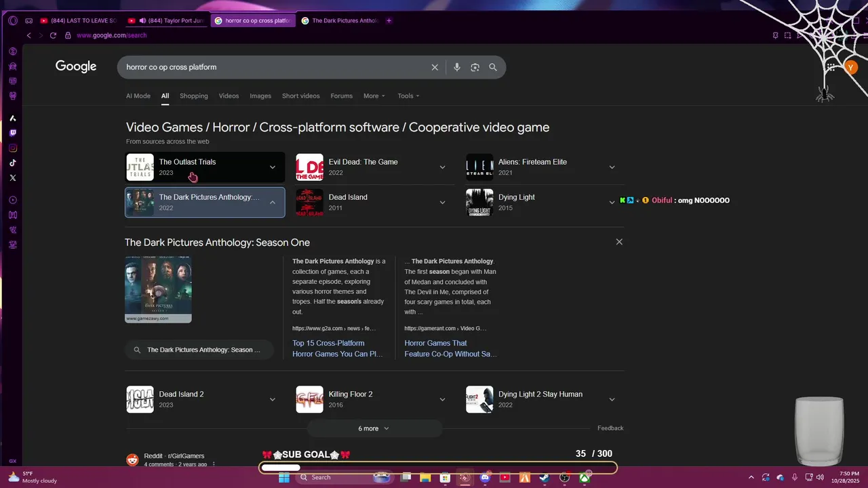
Task: Open Horror Games That Feature Co-Op link
Action: click(x=451, y=348)
